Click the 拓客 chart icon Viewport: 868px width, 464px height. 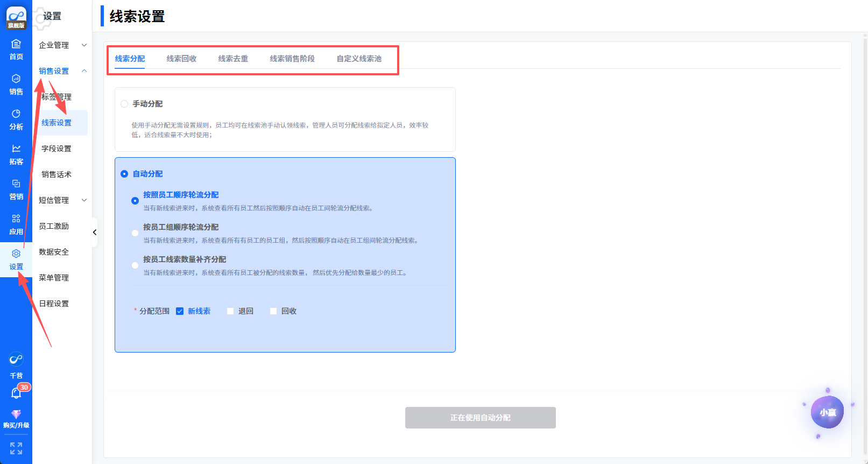(16, 149)
